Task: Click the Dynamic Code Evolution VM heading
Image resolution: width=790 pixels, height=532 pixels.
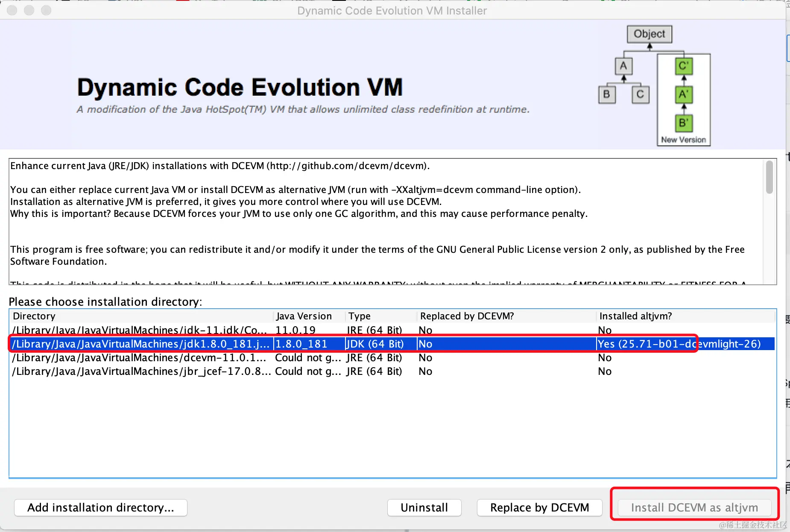Action: pyautogui.click(x=240, y=87)
